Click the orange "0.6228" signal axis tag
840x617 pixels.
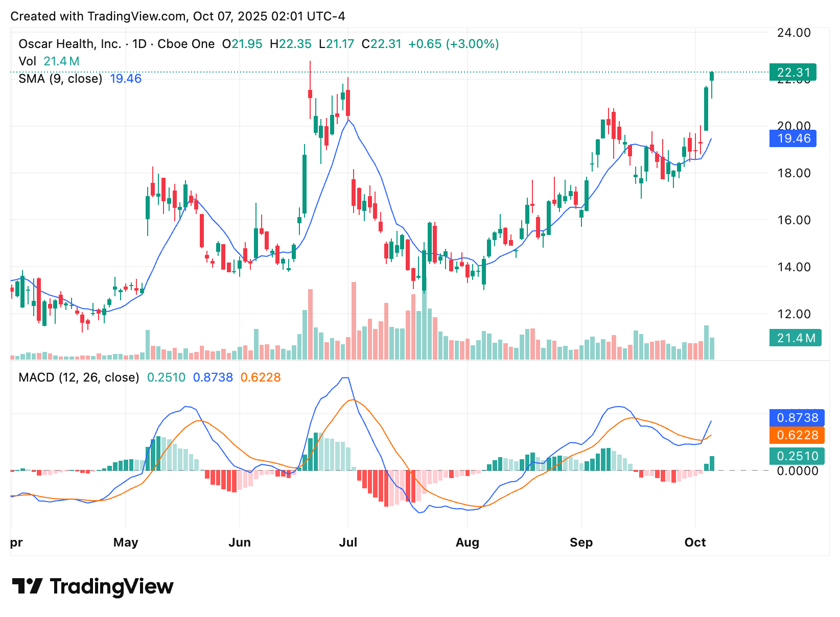tap(797, 435)
